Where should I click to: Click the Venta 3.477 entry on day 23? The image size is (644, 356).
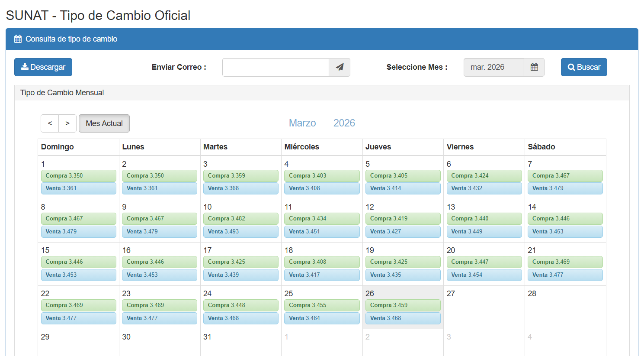159,318
